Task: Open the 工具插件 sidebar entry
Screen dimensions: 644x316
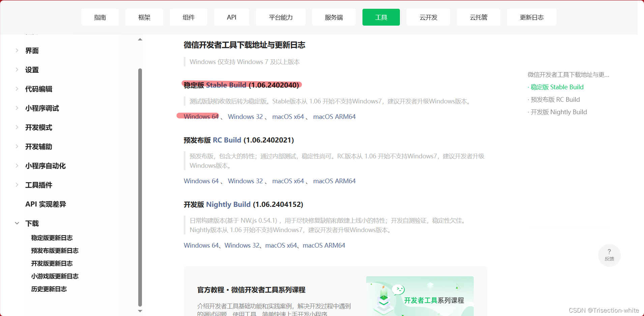Action: [x=39, y=185]
